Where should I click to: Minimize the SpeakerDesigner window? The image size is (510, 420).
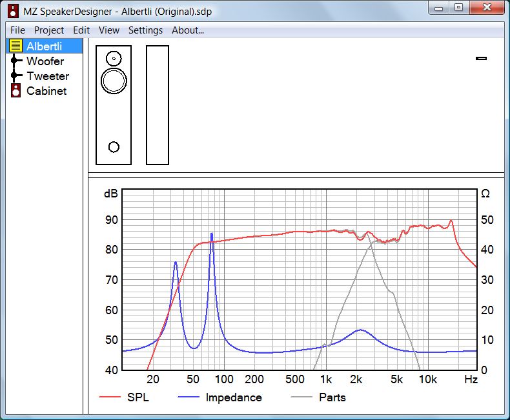(x=439, y=8)
